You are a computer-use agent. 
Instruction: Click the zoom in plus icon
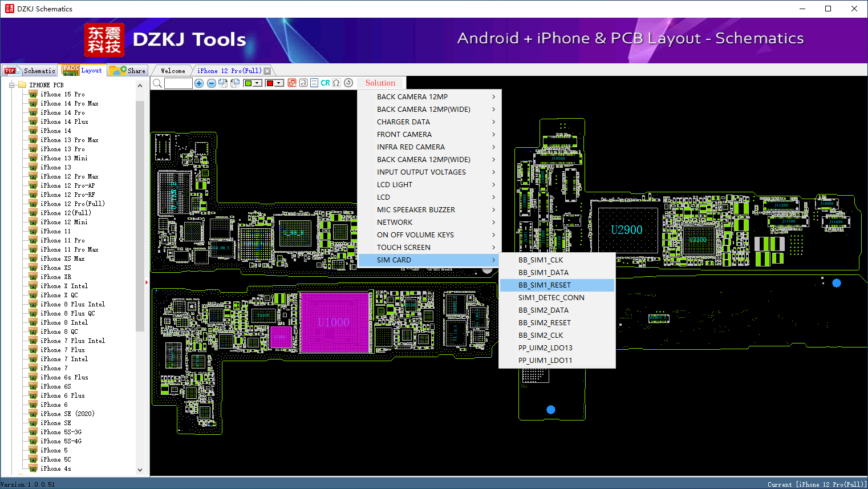point(199,83)
